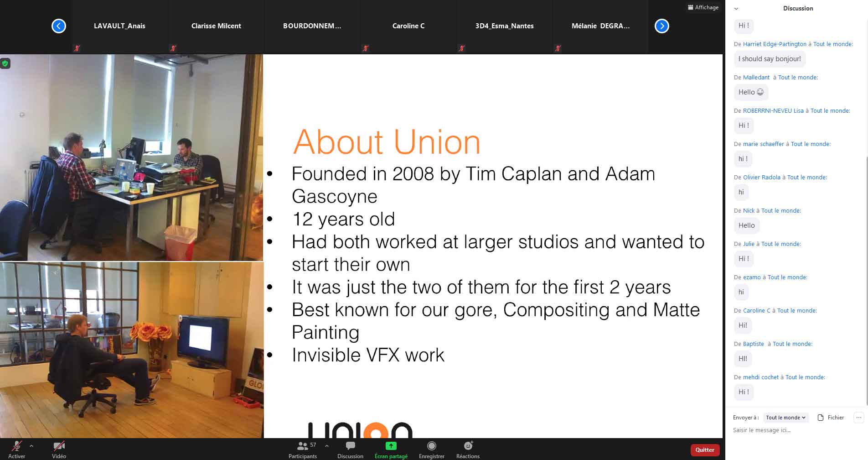Toggle the Discussion chat icon
Screen dimensions: 868x460
click(x=350, y=445)
